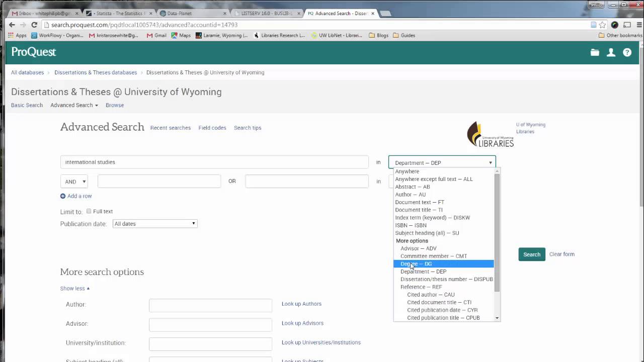Click the browser Forward arrow
The width and height of the screenshot is (644, 362).
point(23,25)
